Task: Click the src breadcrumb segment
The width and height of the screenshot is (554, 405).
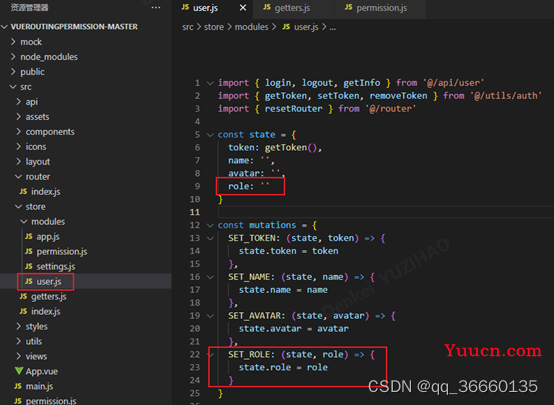Action: pos(188,27)
